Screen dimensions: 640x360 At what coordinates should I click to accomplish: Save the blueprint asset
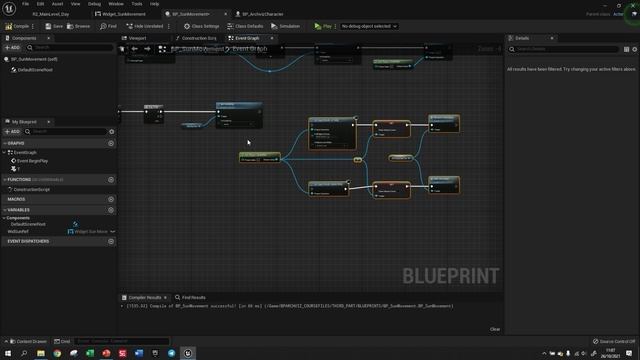click(x=54, y=26)
